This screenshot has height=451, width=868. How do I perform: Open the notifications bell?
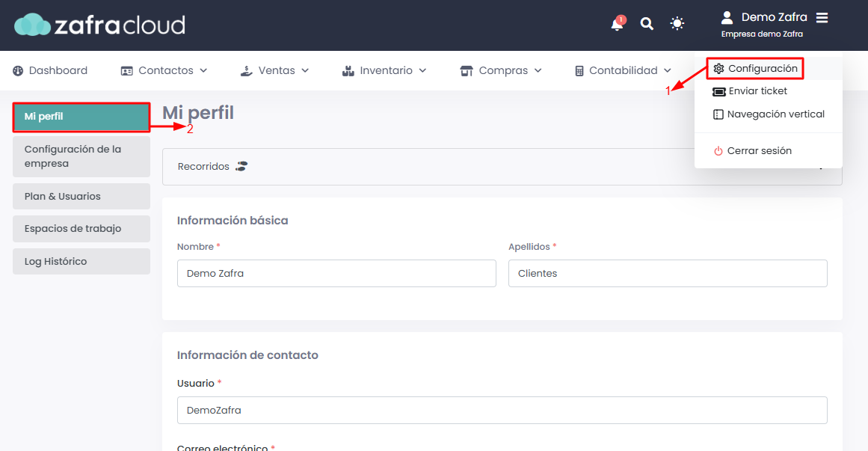[x=618, y=24]
